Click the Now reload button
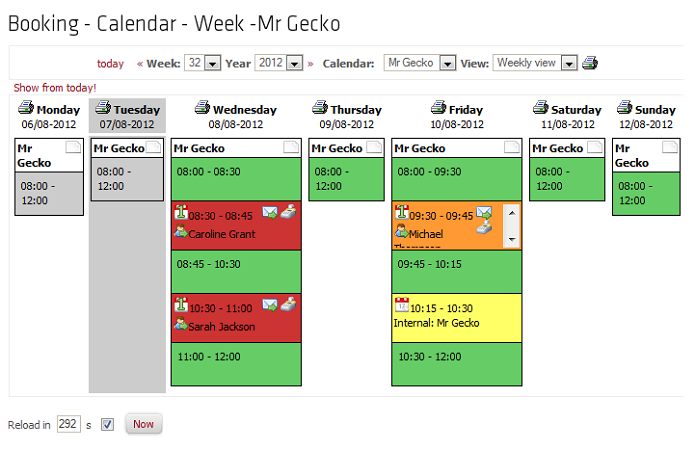The height and width of the screenshot is (450, 695). [x=144, y=424]
